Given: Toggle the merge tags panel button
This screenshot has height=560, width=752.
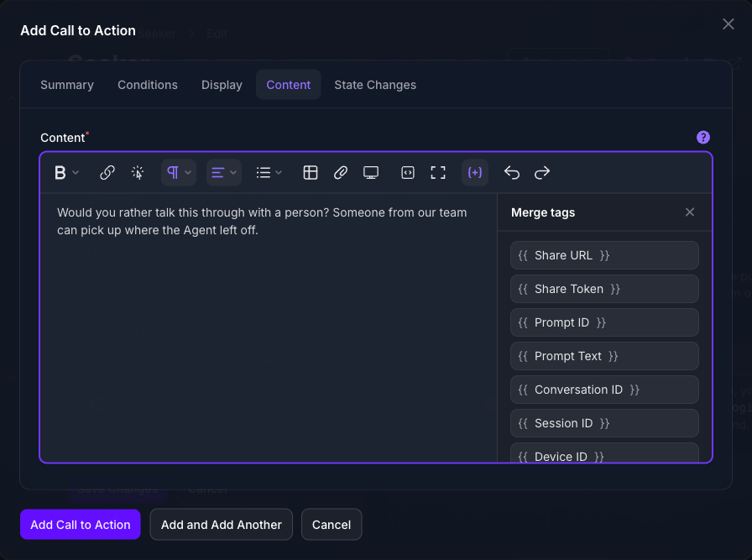Looking at the screenshot, I should (x=475, y=172).
